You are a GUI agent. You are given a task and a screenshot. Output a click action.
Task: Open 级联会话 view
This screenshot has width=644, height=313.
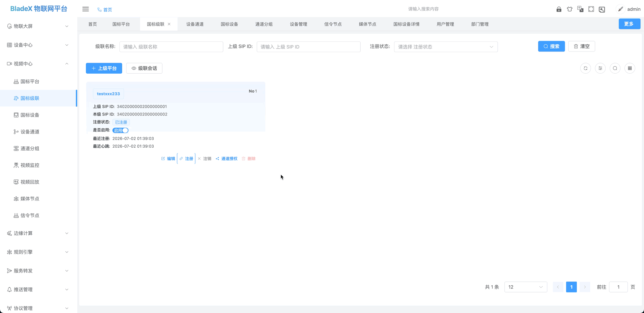point(144,68)
